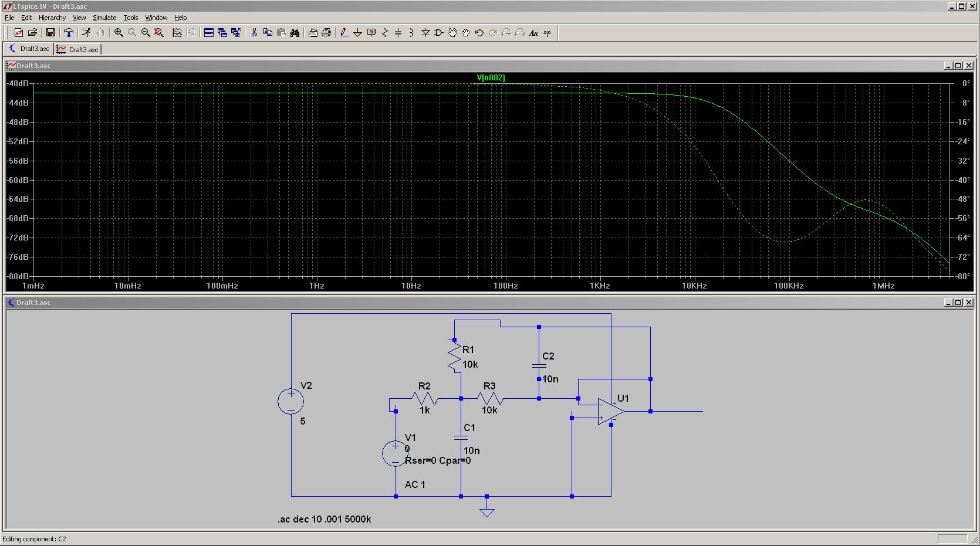980x546 pixels.
Task: Click the C1 value 10n
Action: [472, 450]
